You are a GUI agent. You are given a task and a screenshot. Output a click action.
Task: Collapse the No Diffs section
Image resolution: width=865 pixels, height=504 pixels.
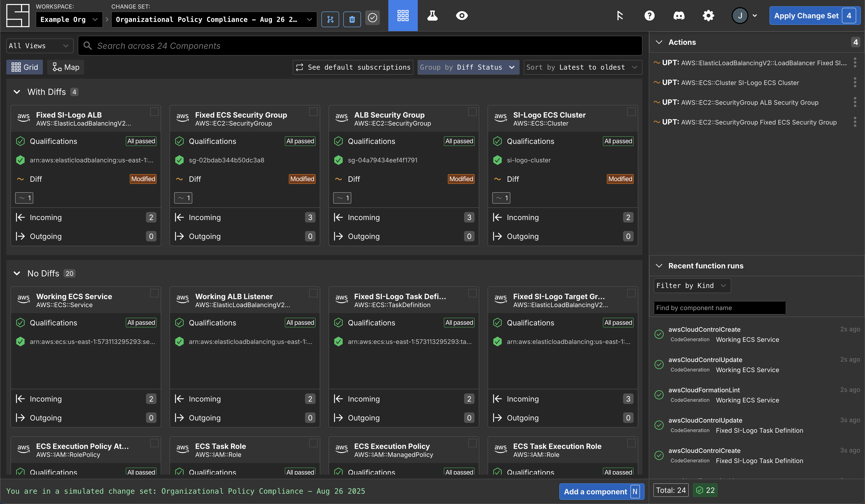pyautogui.click(x=17, y=273)
